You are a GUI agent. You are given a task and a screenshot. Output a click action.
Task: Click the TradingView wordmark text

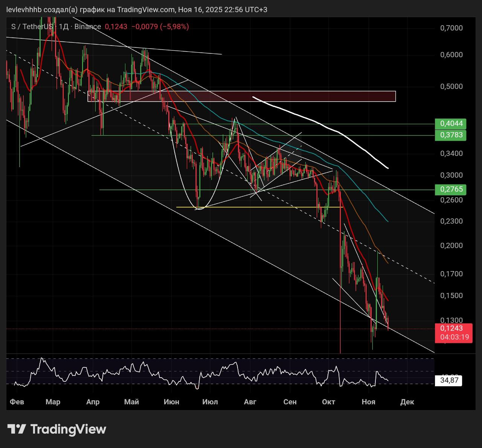click(x=68, y=429)
